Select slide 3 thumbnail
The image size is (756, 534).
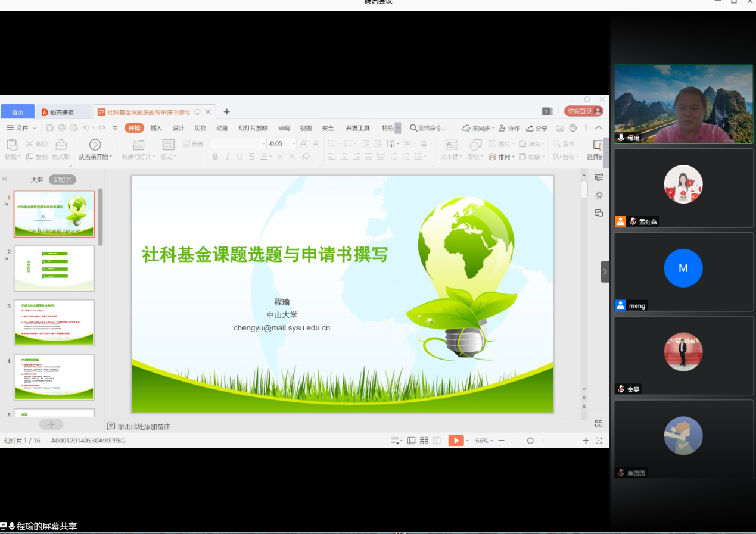coord(54,323)
